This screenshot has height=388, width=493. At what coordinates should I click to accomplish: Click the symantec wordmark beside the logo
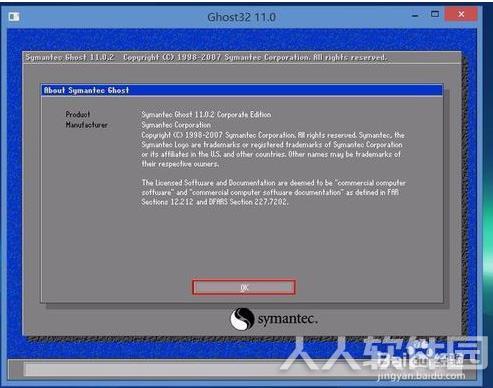pyautogui.click(x=287, y=319)
